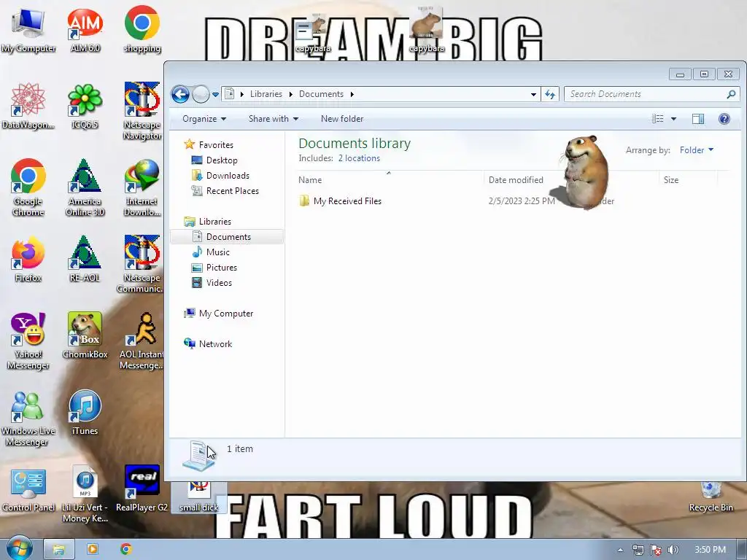
Task: Show hidden tray icons arrow
Action: tap(620, 550)
